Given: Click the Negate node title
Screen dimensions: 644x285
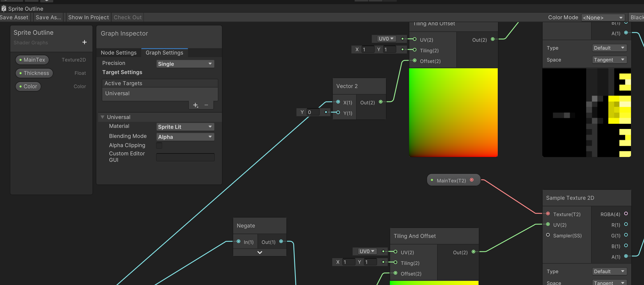Looking at the screenshot, I should 246,226.
